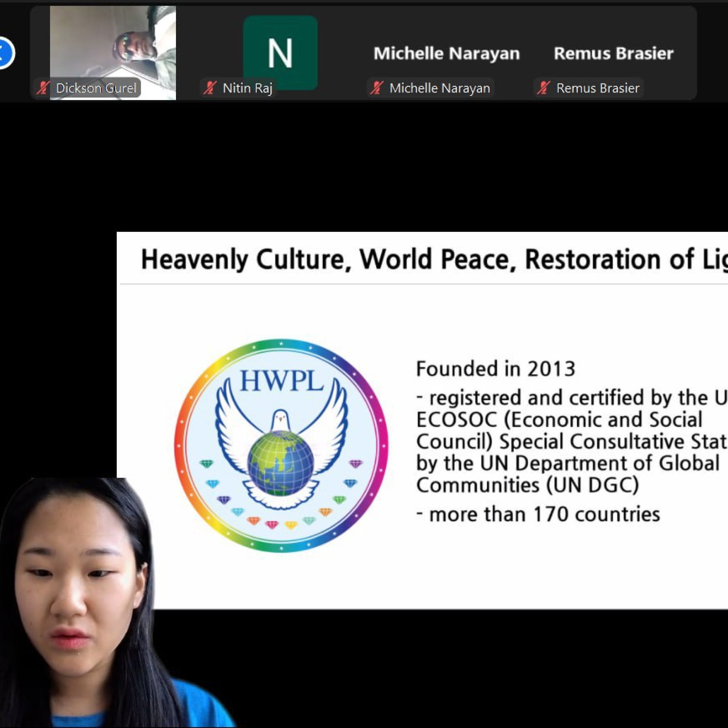Click the Dickson Gurel name label
Image resolution: width=728 pixels, height=728 pixels.
[x=96, y=88]
